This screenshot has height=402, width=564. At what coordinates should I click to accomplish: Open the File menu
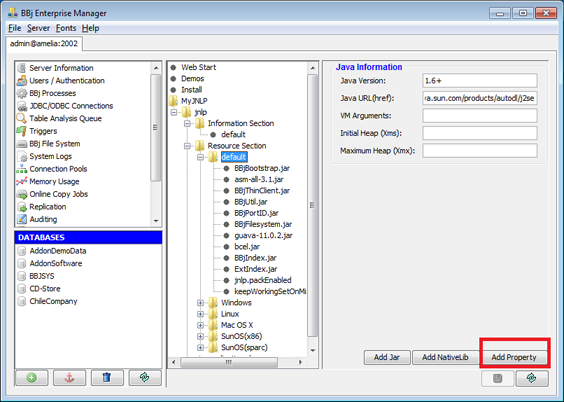(x=14, y=28)
